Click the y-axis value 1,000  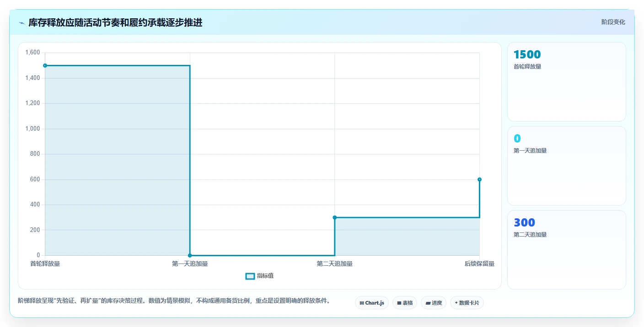[32, 129]
